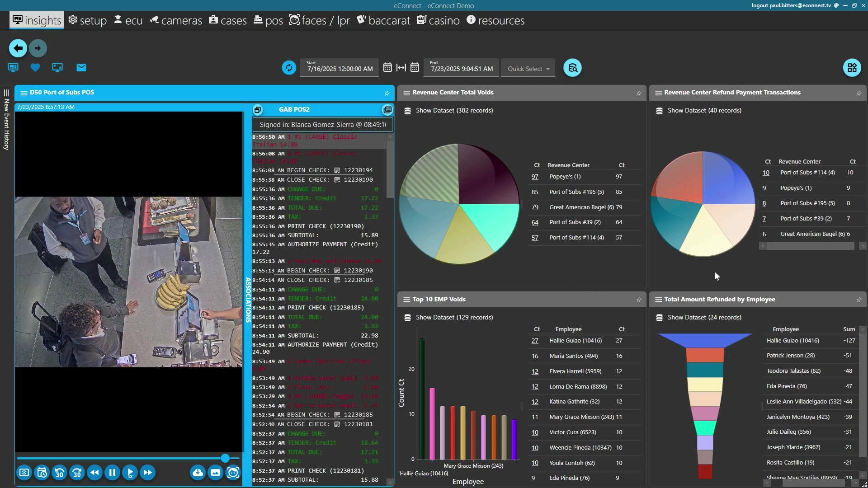This screenshot has height=488, width=868.
Task: Open the dashboard widgets grid button
Action: click(x=852, y=68)
